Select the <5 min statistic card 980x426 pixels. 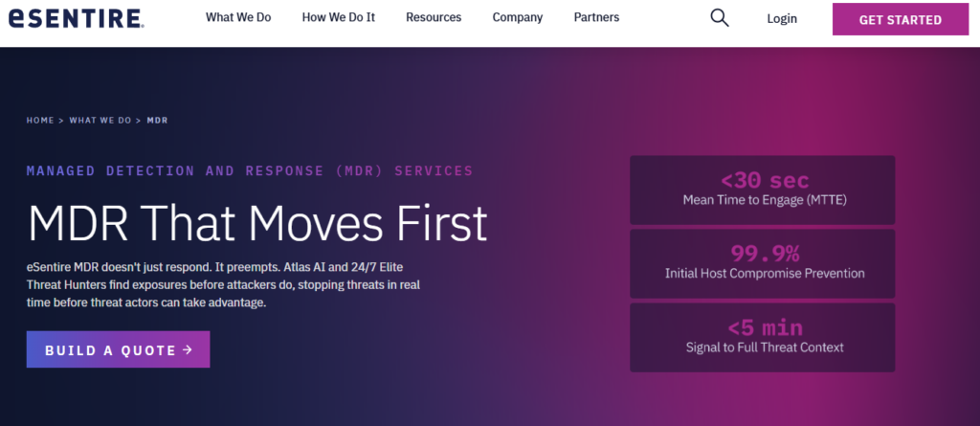[762, 337]
